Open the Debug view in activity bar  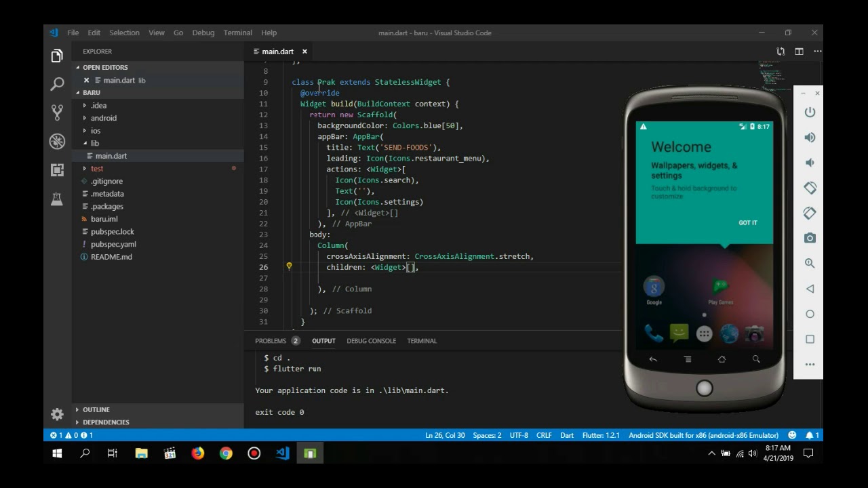(x=57, y=141)
